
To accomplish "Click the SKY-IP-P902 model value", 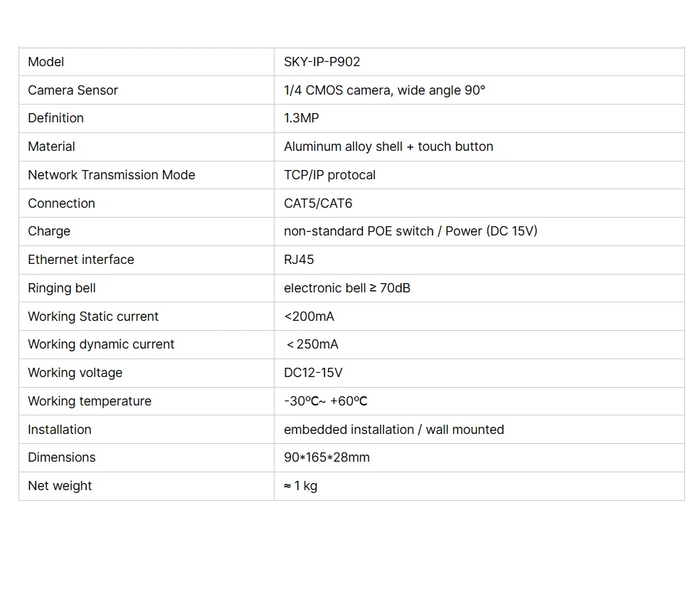I will 322,62.
